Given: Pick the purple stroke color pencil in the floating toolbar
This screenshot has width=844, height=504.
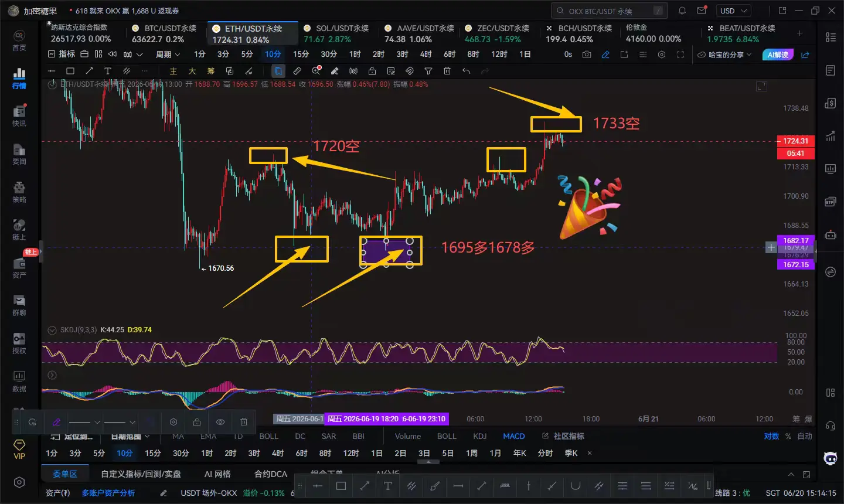Looking at the screenshot, I should pyautogui.click(x=56, y=422).
